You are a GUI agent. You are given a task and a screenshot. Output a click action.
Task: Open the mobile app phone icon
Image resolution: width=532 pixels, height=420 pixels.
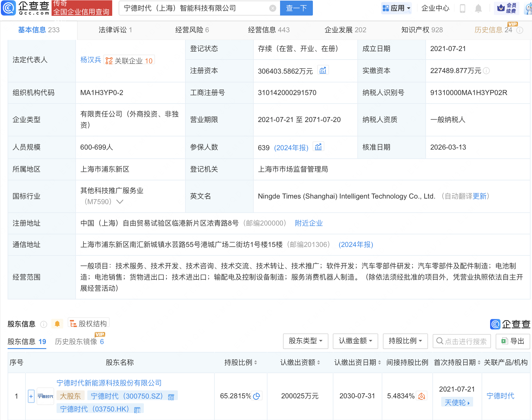463,9
